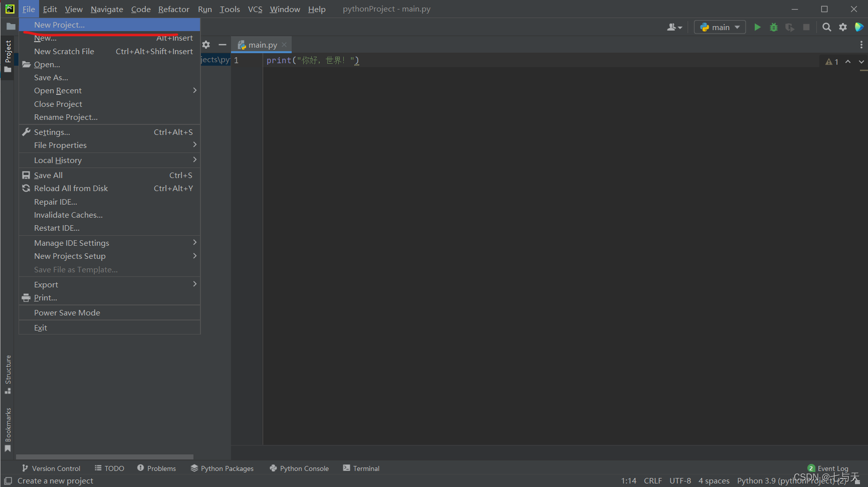The height and width of the screenshot is (487, 868).
Task: Open the Python 3.9 interpreter selector
Action: (x=791, y=480)
